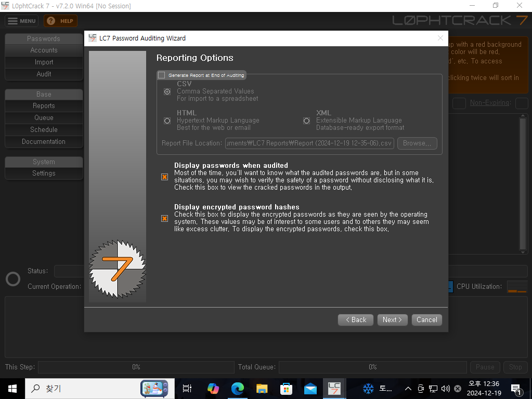Image resolution: width=532 pixels, height=399 pixels.
Task: Click the Total Queue progress bar
Action: [372, 367]
